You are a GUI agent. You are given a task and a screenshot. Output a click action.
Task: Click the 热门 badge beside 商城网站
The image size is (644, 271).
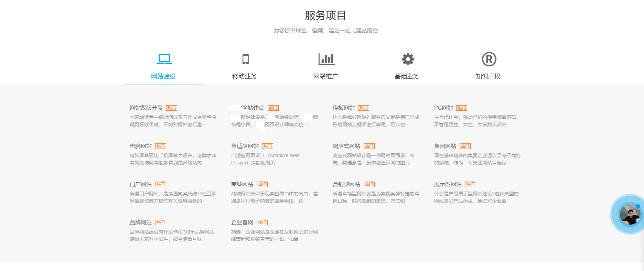coord(262,184)
